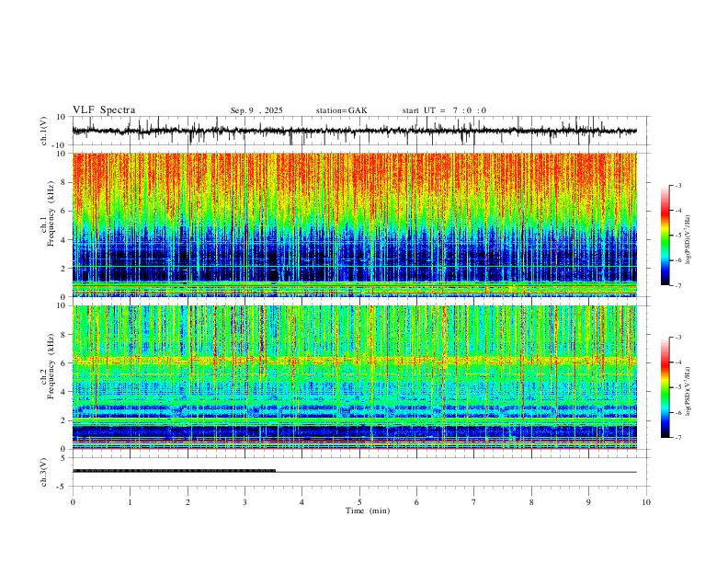Viewport: 728px width, 563px height.
Task: Click the "Time (min)" axis label
Action: click(368, 511)
